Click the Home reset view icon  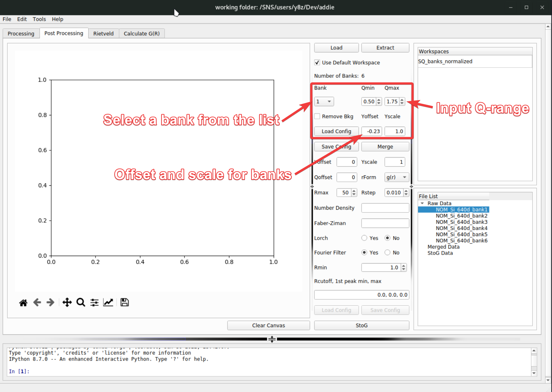click(23, 303)
